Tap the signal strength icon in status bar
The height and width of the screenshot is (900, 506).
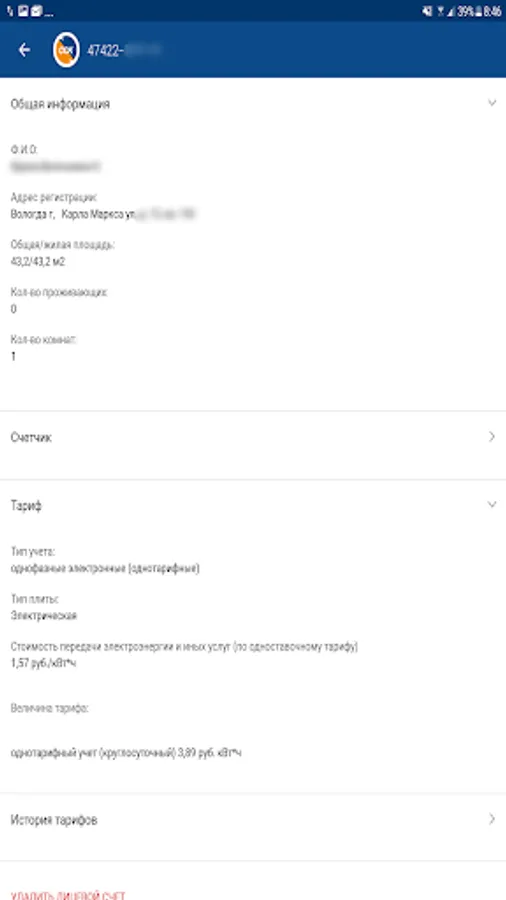click(451, 11)
